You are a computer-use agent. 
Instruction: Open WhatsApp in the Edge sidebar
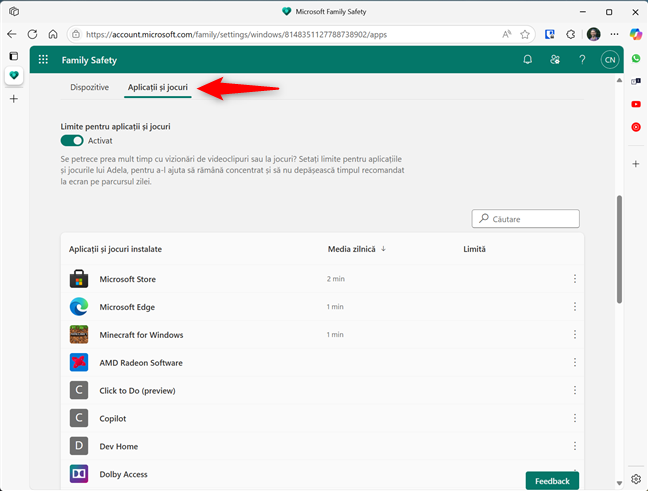(x=636, y=59)
